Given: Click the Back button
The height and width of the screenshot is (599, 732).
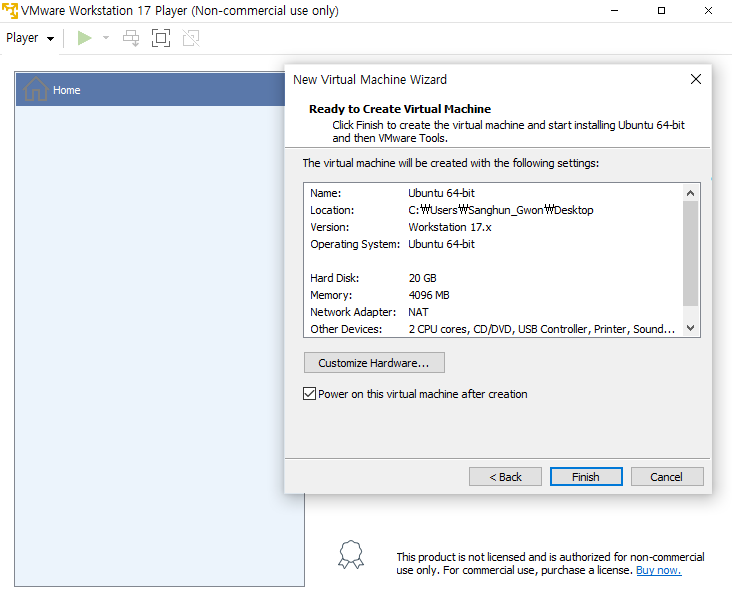Looking at the screenshot, I should point(505,477).
